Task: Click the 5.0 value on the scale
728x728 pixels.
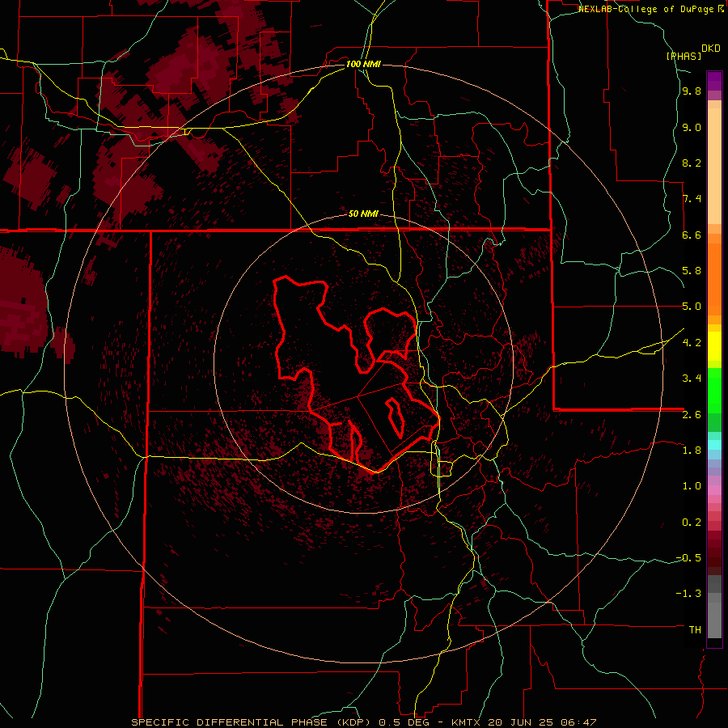Action: pos(692,307)
